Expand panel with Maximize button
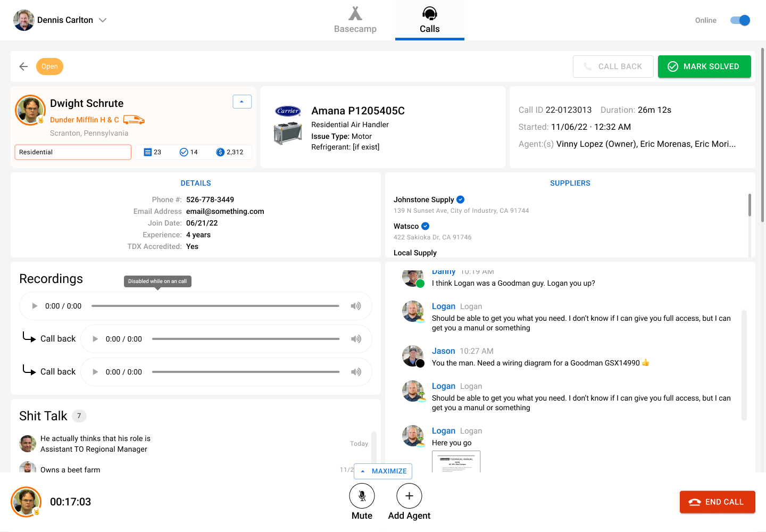 [x=383, y=471]
